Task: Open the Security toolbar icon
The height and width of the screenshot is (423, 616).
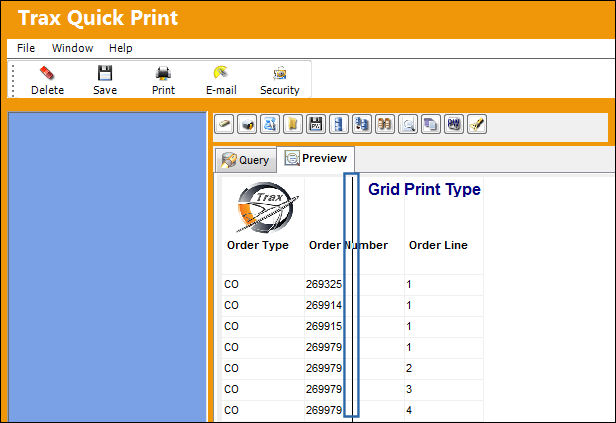Action: point(279,73)
